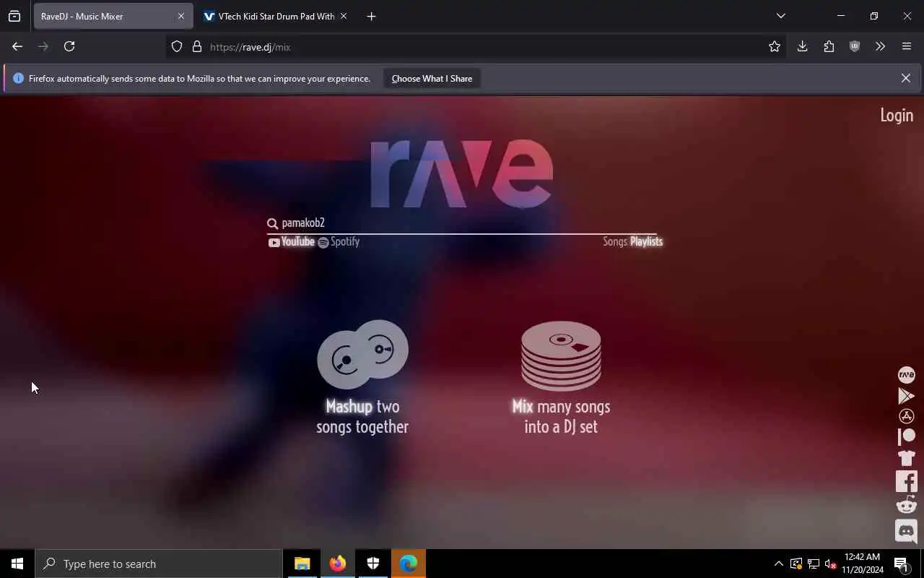
Task: Click Firefox icon in taskbar
Action: click(x=337, y=564)
